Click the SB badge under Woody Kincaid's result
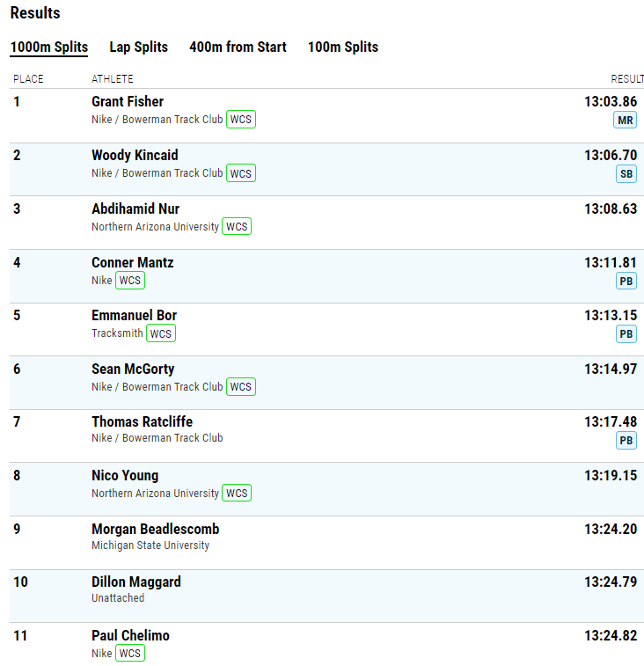This screenshot has height=666, width=644. click(x=626, y=173)
